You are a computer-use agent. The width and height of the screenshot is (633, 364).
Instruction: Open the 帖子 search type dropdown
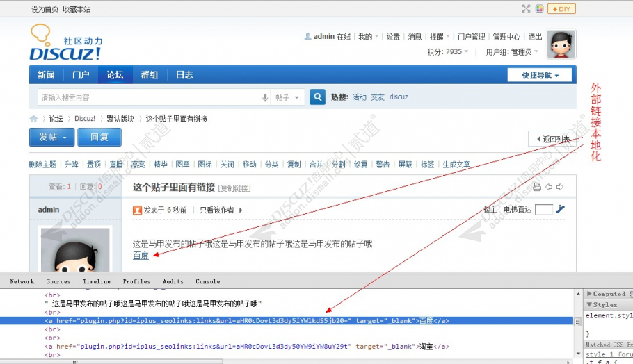tap(287, 97)
